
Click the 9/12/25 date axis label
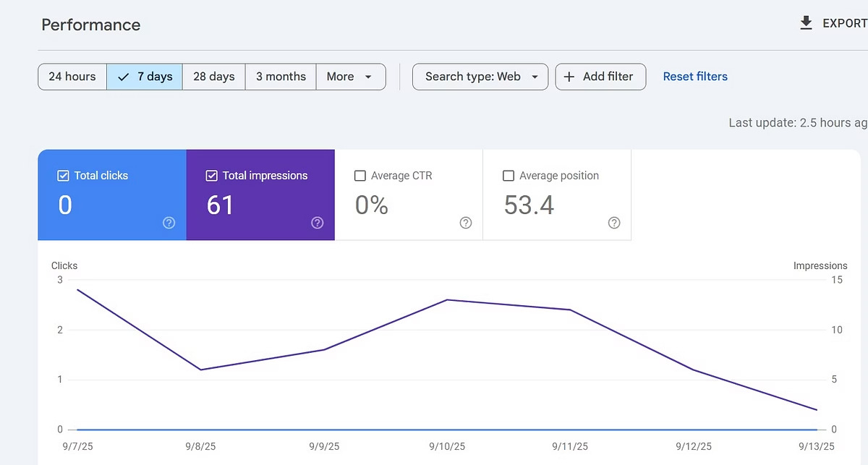tap(694, 447)
